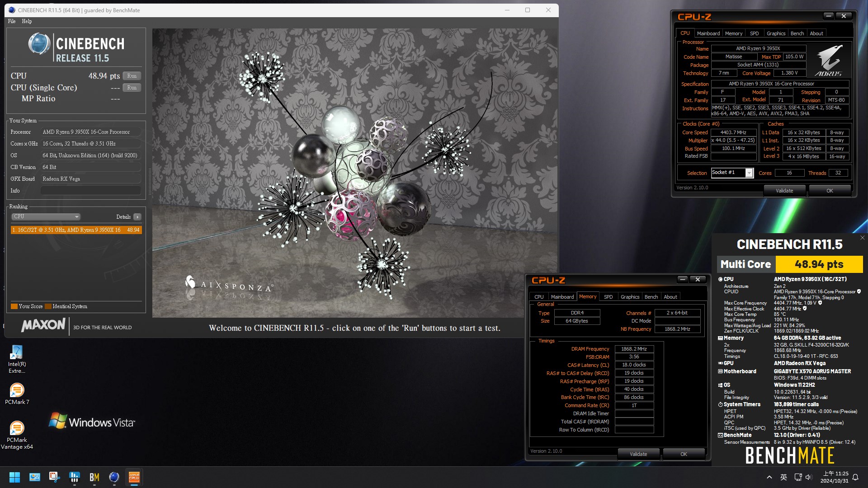Click the DRAM Frequency value 1868.2 MHz
The height and width of the screenshot is (488, 868).
(x=634, y=349)
